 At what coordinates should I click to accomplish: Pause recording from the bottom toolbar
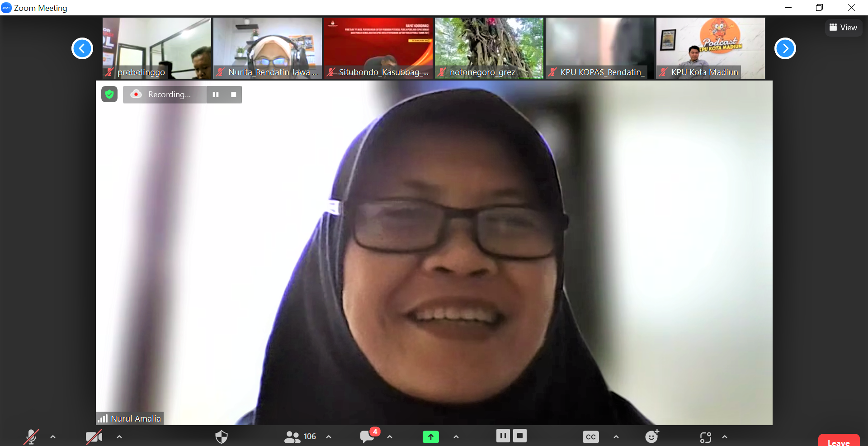(x=503, y=436)
